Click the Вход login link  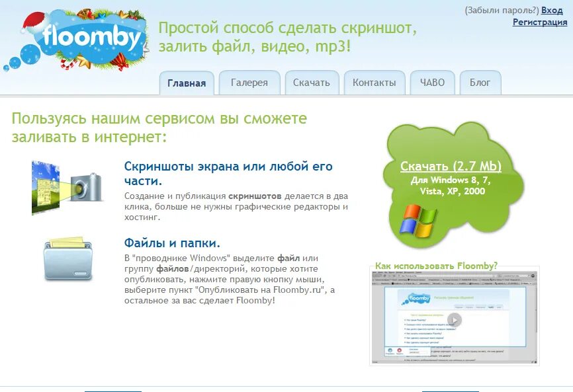tap(552, 10)
